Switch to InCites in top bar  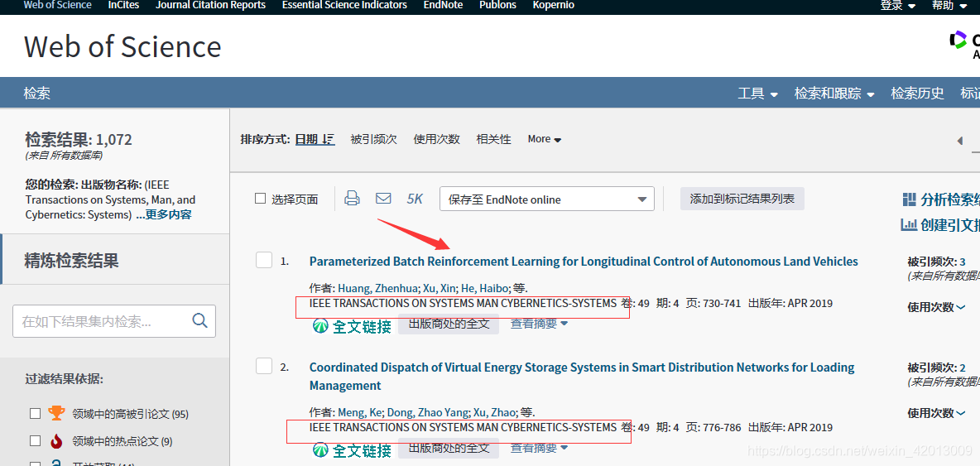(x=124, y=5)
